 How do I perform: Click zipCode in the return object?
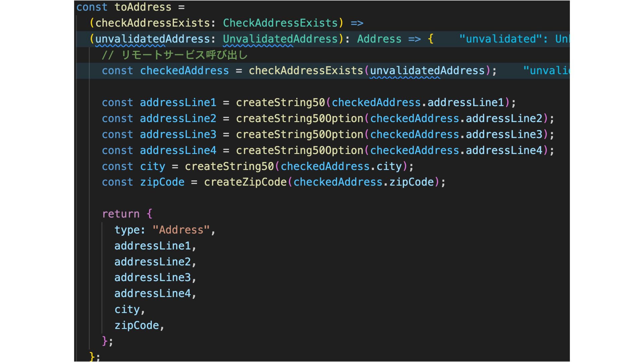137,325
